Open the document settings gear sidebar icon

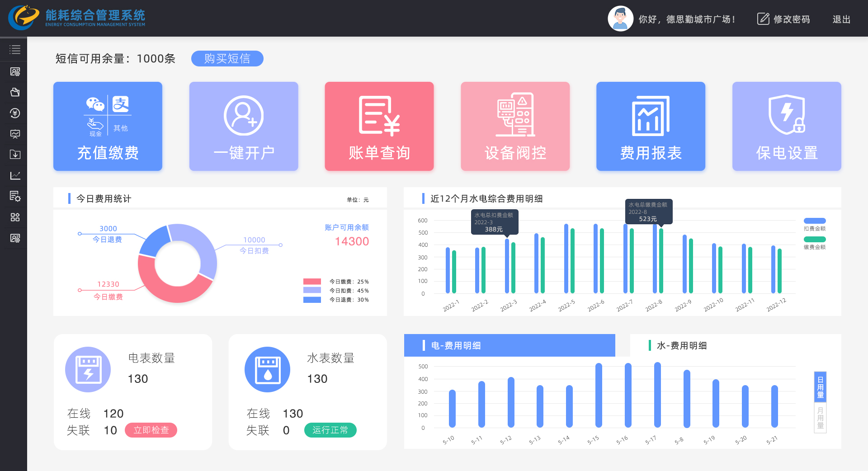(x=15, y=196)
